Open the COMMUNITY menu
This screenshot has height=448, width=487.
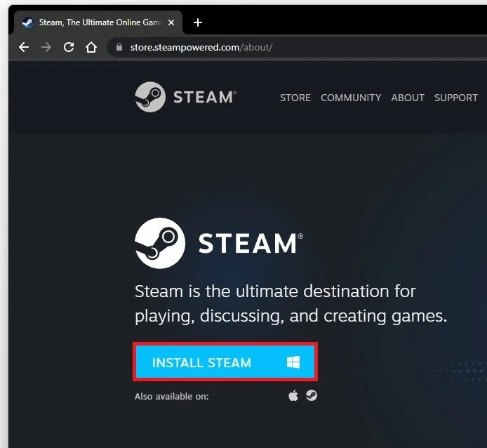pyautogui.click(x=351, y=98)
